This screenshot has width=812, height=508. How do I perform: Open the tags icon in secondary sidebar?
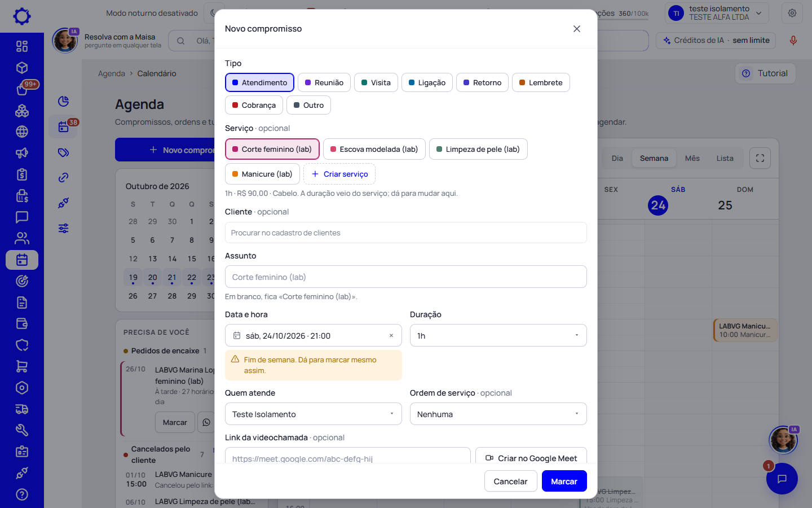64,152
